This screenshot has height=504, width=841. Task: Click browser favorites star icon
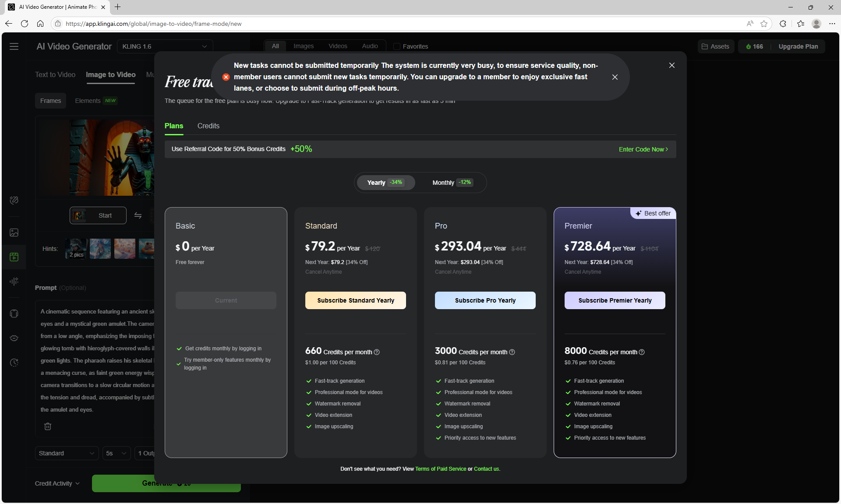coord(764,24)
